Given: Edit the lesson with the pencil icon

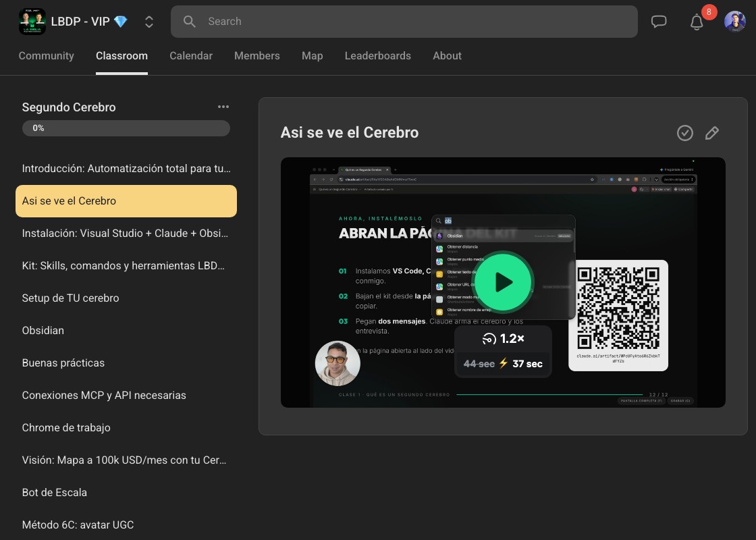Looking at the screenshot, I should tap(711, 132).
